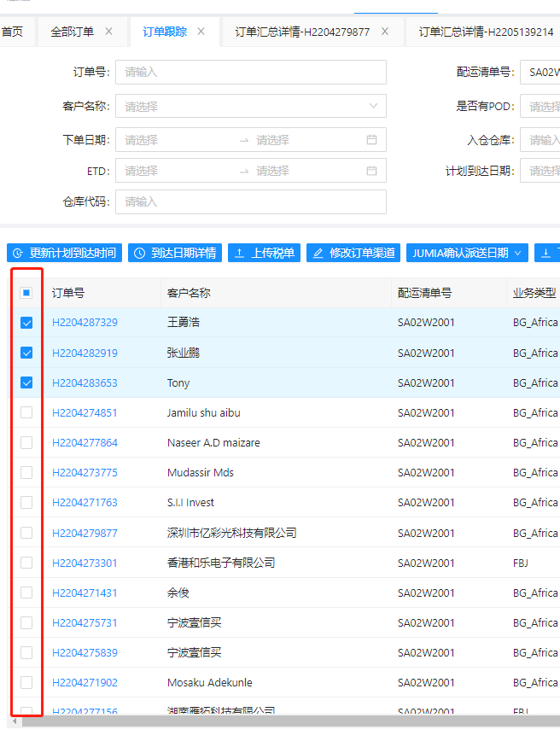
Task: Focus the 订单号 input field
Action: point(250,72)
